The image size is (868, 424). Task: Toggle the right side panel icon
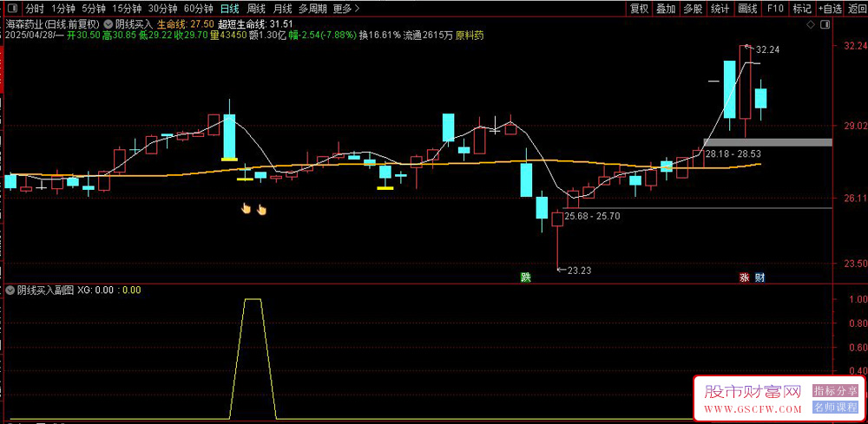point(825,25)
